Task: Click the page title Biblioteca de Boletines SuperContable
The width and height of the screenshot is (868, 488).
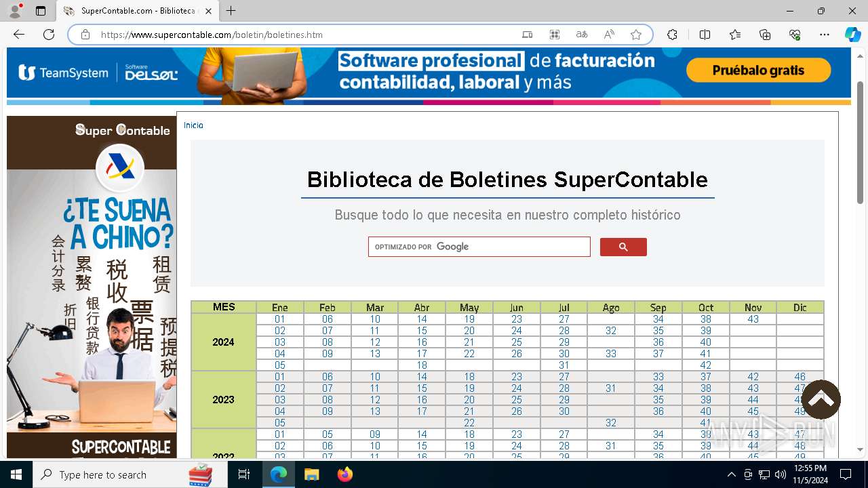Action: pos(507,180)
